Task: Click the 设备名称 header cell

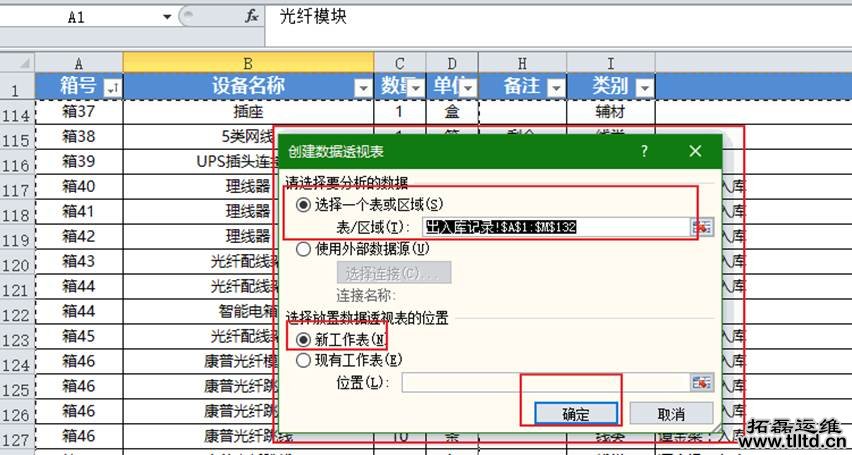Action: 248,86
